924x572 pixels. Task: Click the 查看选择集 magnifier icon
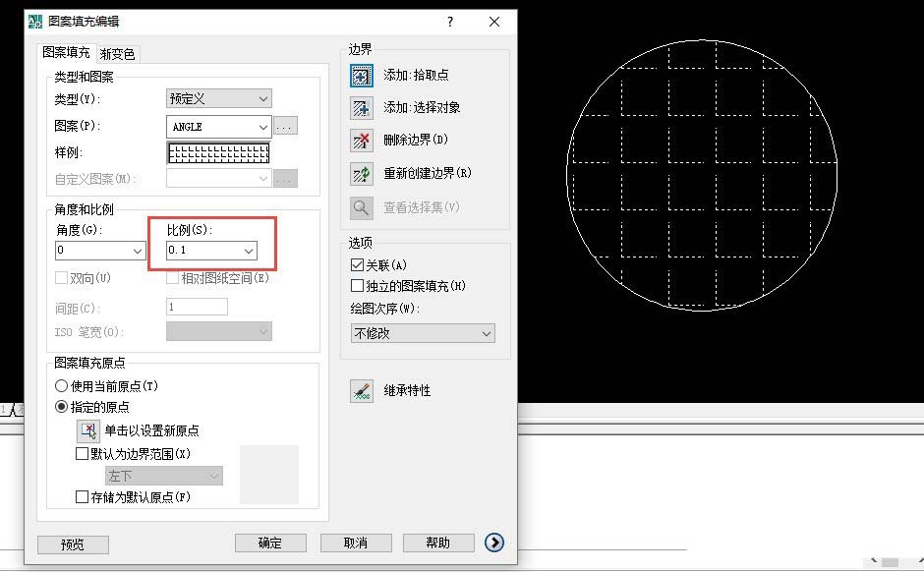[361, 207]
